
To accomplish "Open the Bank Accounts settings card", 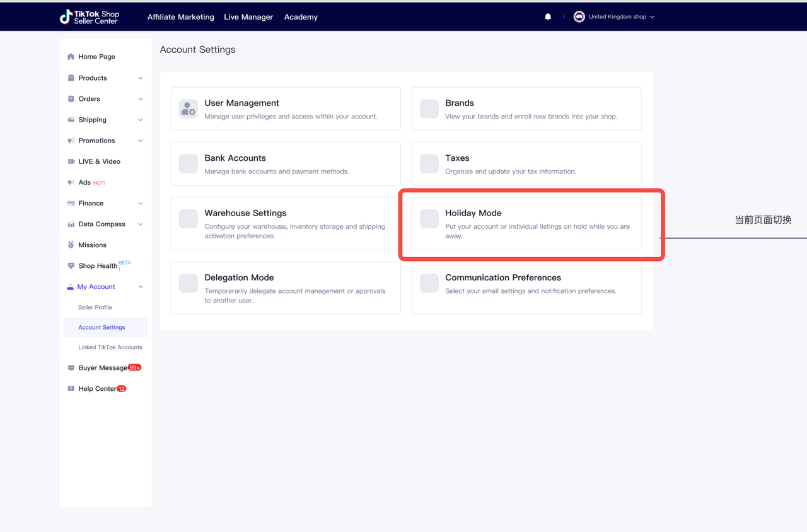I will pyautogui.click(x=286, y=164).
